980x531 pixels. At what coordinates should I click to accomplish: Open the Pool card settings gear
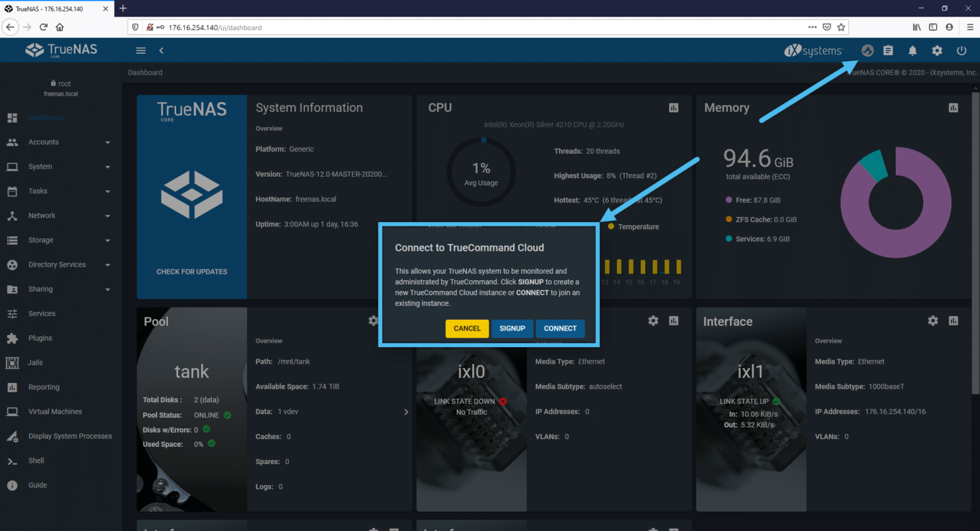[x=373, y=320]
